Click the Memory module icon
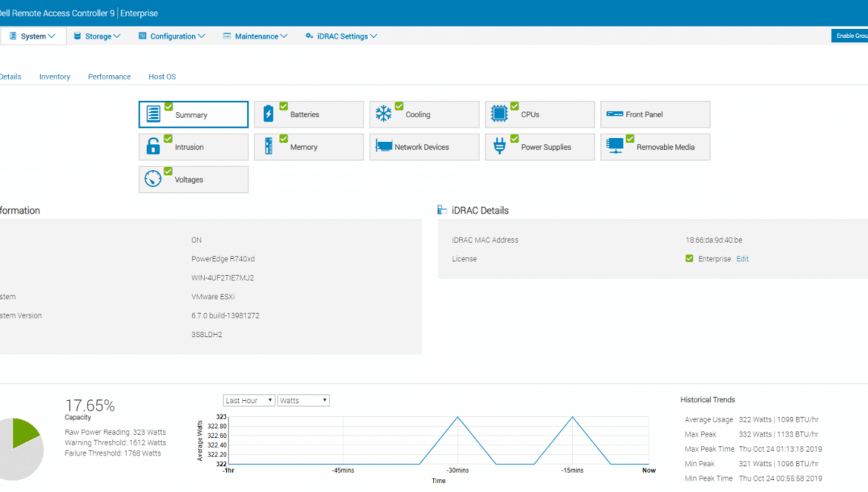The height and width of the screenshot is (492, 868). click(x=269, y=146)
